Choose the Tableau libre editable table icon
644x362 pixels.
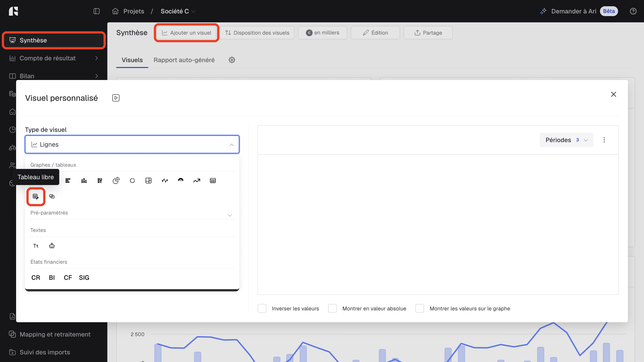(36, 197)
